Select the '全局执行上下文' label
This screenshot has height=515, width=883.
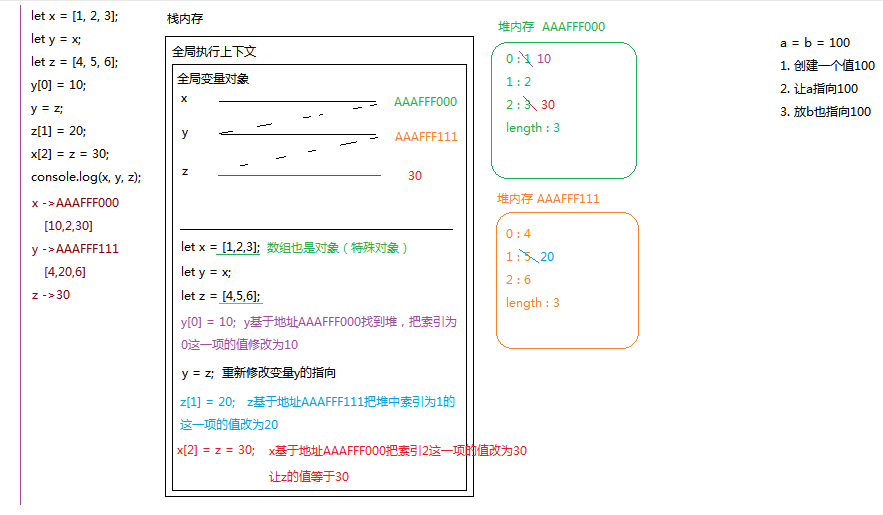point(214,52)
